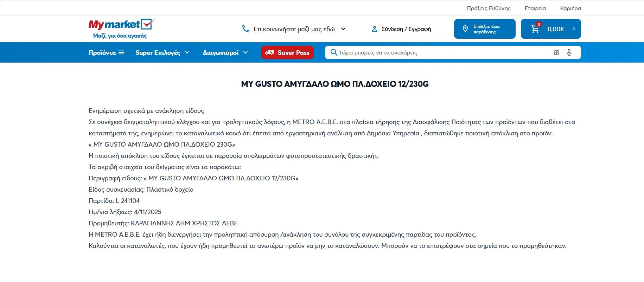Expand the Επικοινωνήστε μαζί μας εδώ dropdown

(343, 29)
